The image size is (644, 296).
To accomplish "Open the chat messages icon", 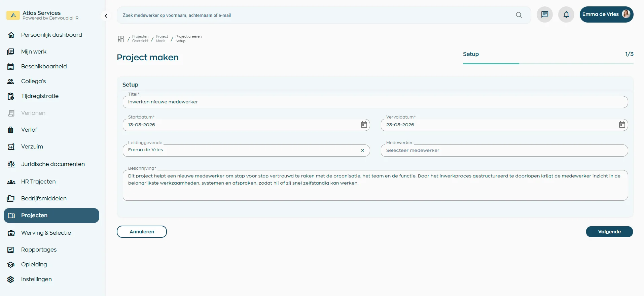I will pyautogui.click(x=544, y=14).
